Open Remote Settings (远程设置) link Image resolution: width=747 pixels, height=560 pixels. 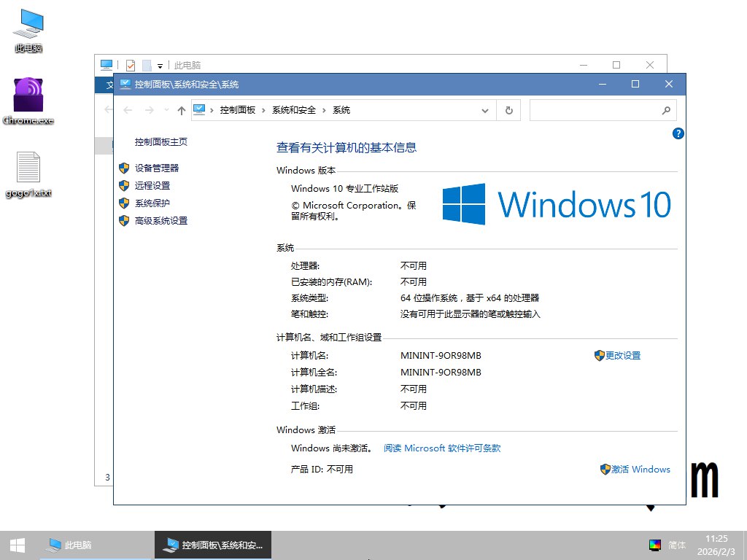152,185
